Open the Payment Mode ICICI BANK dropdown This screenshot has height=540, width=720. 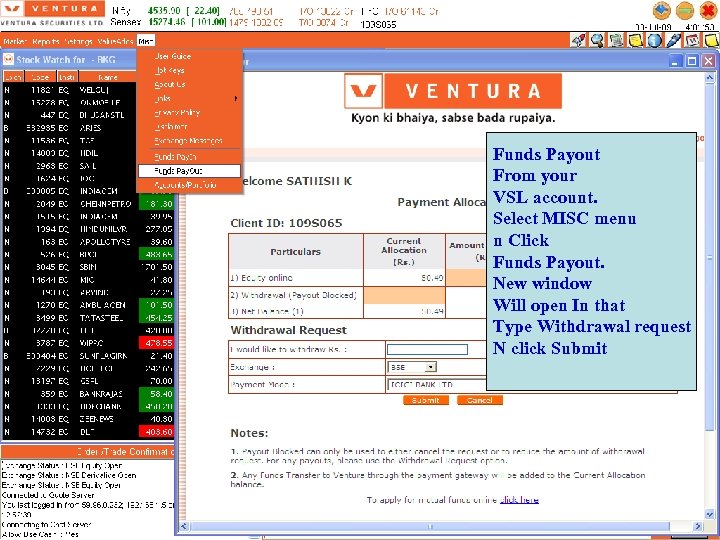tap(437, 384)
